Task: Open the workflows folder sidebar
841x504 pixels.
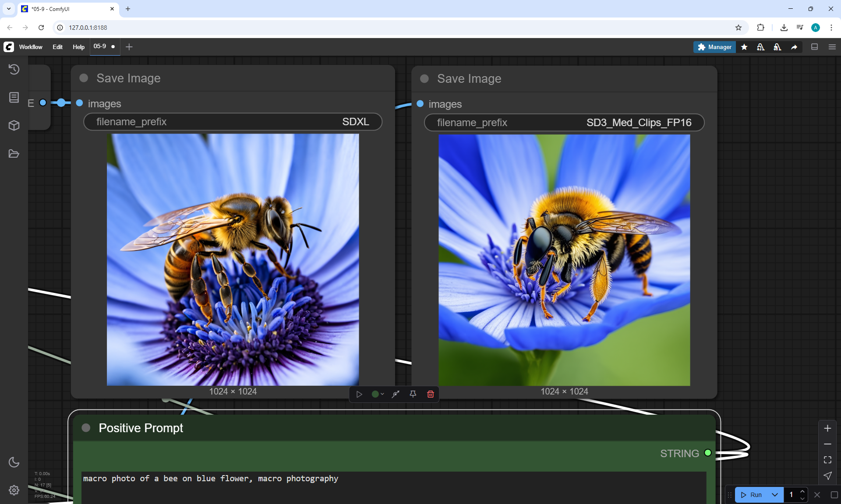Action: 14,154
